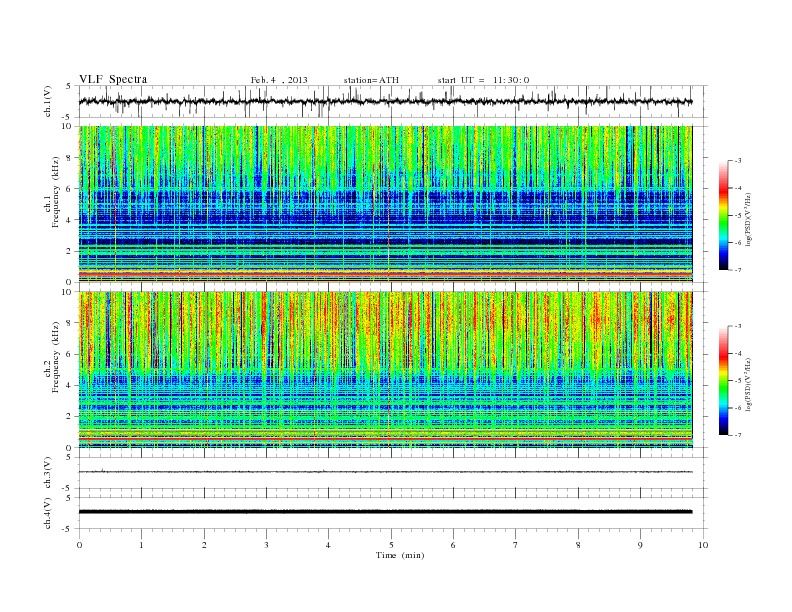Click the ch.1 "Frequency (kHz)" axis label
Image resolution: width=792 pixels, height=612 pixels.
point(56,192)
